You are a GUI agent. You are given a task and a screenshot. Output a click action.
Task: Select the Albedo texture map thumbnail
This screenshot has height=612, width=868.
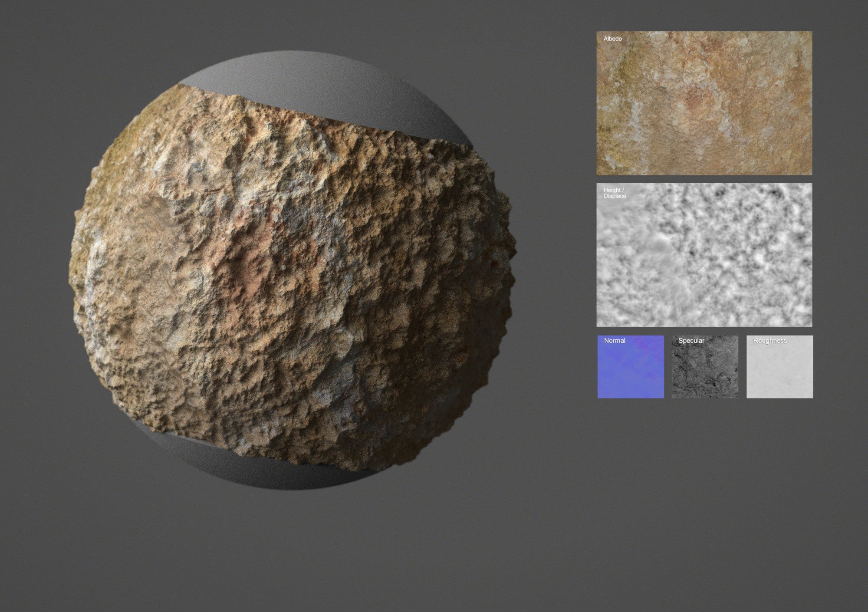click(x=704, y=103)
